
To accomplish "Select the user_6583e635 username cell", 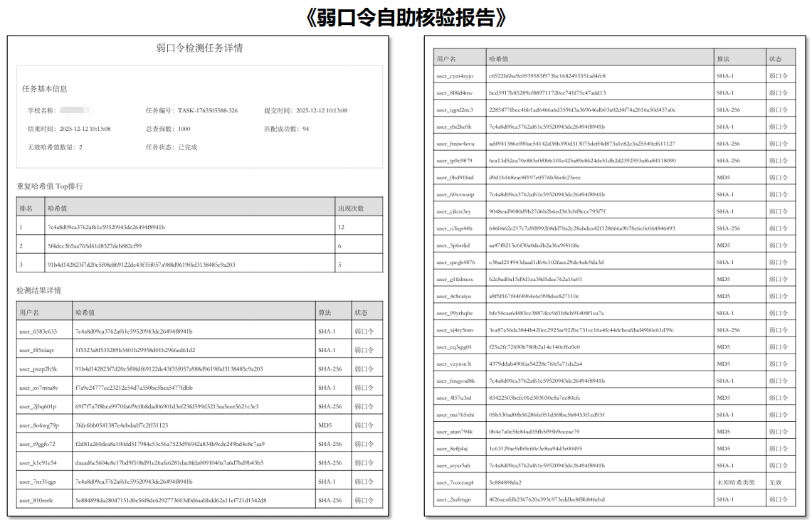I will (x=38, y=331).
